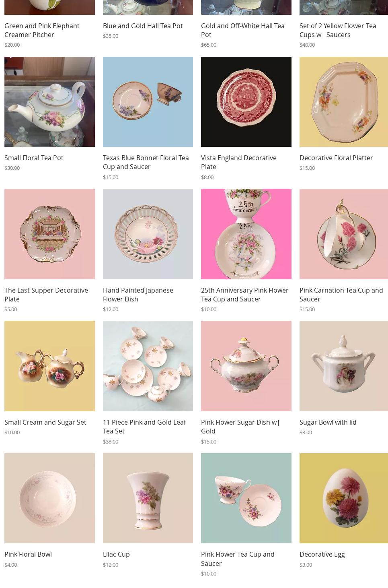This screenshot has height=588, width=388.
Task: Open Set of 2 Yellow Flower Tea Cups link
Action: (338, 30)
